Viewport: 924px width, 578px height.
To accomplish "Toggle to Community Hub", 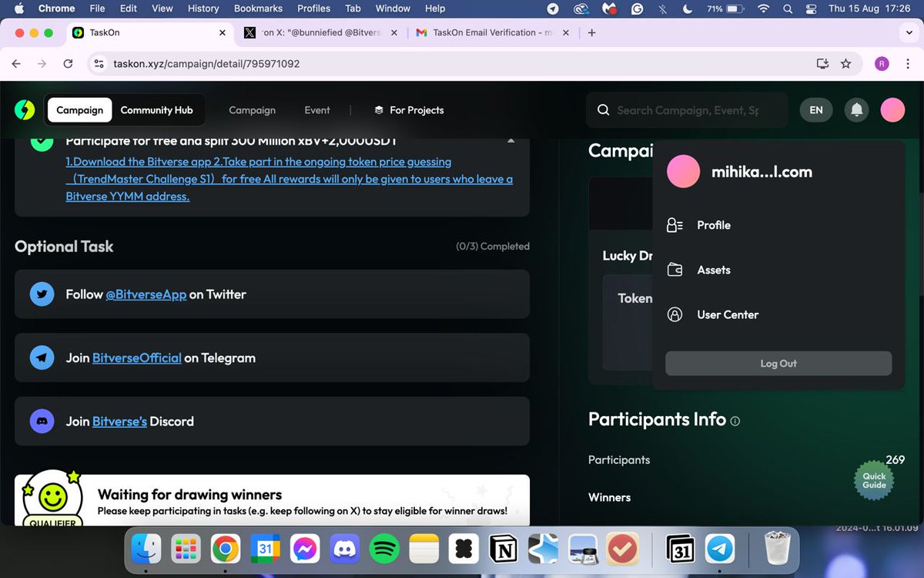I will pos(156,110).
